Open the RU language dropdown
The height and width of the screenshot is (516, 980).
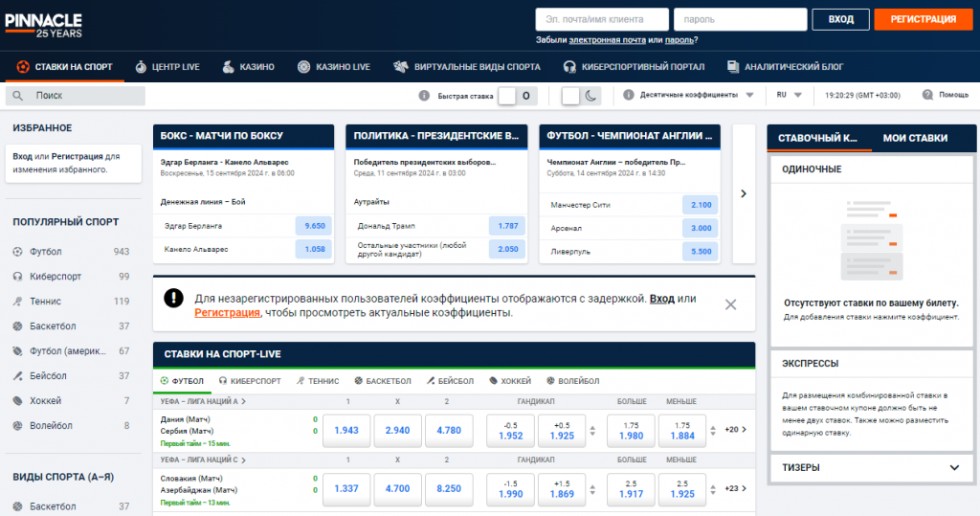click(790, 95)
